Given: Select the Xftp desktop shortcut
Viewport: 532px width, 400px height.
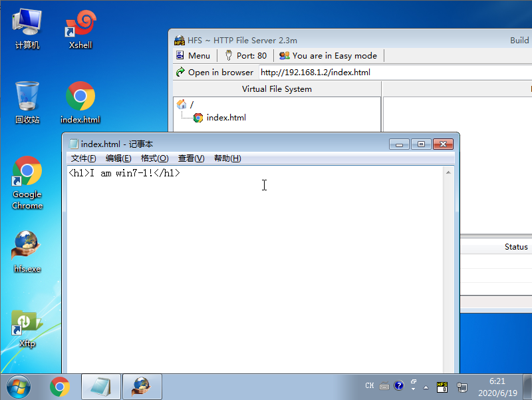Looking at the screenshot, I should [x=27, y=327].
